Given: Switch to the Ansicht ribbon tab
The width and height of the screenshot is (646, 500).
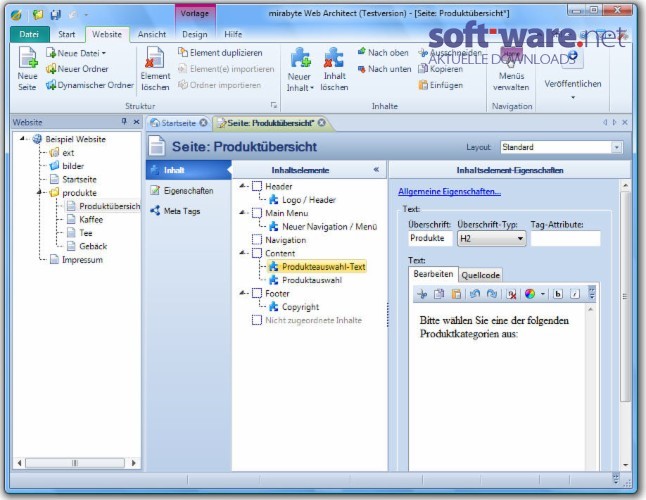Looking at the screenshot, I should 152,34.
